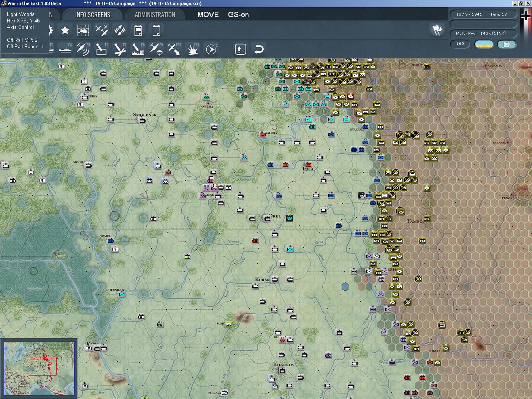The width and height of the screenshot is (532, 399).
Task: Open the ADMINISTRATION tab
Action: [x=155, y=15]
